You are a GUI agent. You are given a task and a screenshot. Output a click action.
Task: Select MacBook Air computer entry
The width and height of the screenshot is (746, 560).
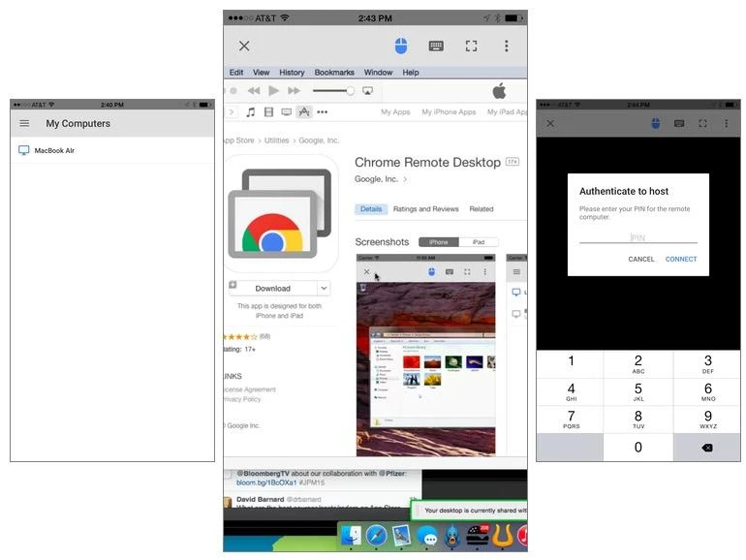[x=112, y=150]
